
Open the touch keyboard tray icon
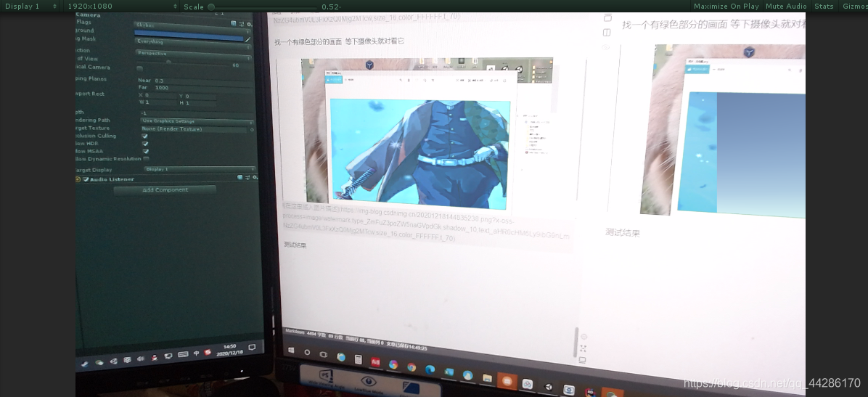[x=183, y=355]
